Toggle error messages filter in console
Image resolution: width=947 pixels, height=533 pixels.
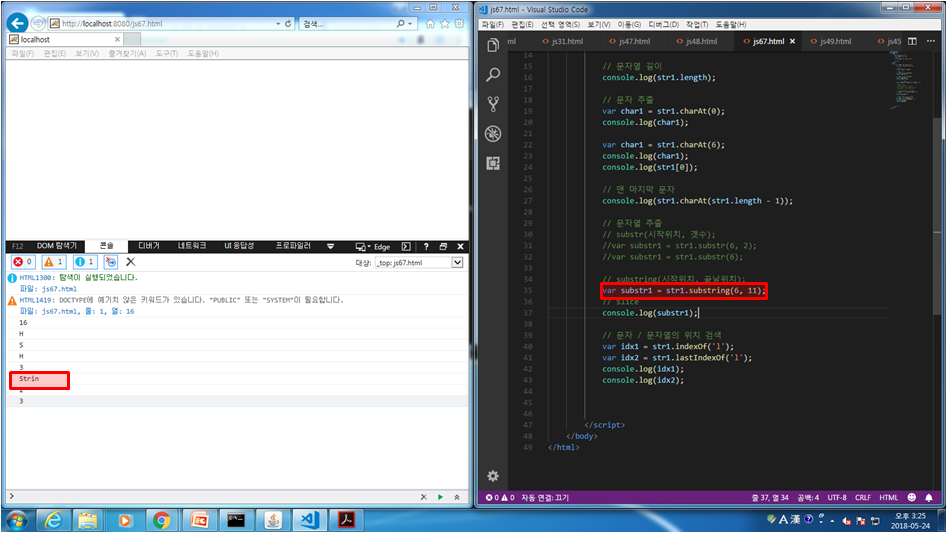23,262
